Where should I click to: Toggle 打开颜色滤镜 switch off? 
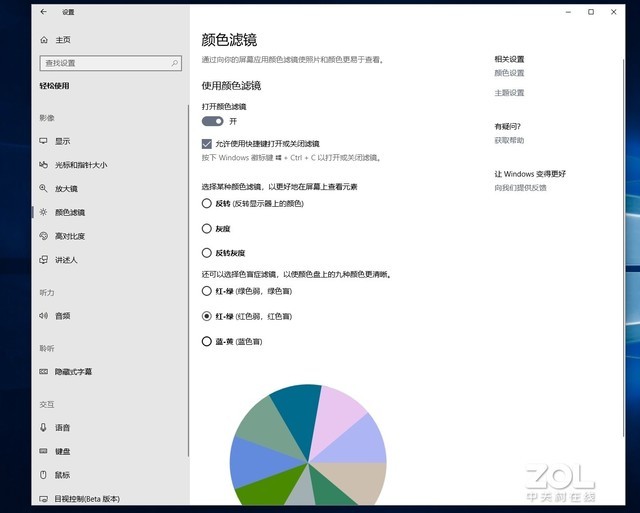(212, 121)
